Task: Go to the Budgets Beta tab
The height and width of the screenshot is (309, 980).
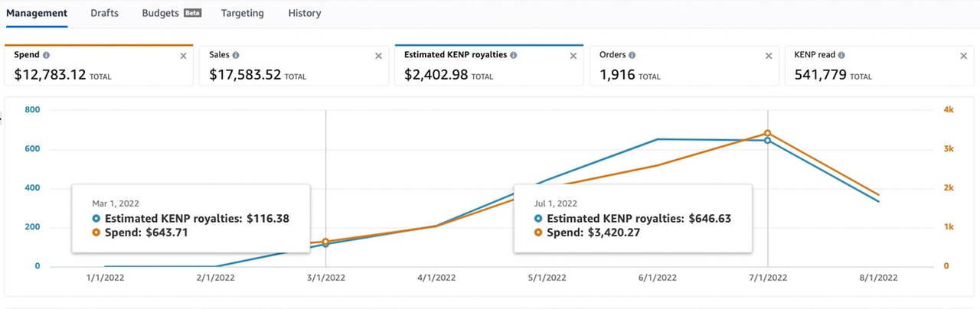Action: coord(171,13)
